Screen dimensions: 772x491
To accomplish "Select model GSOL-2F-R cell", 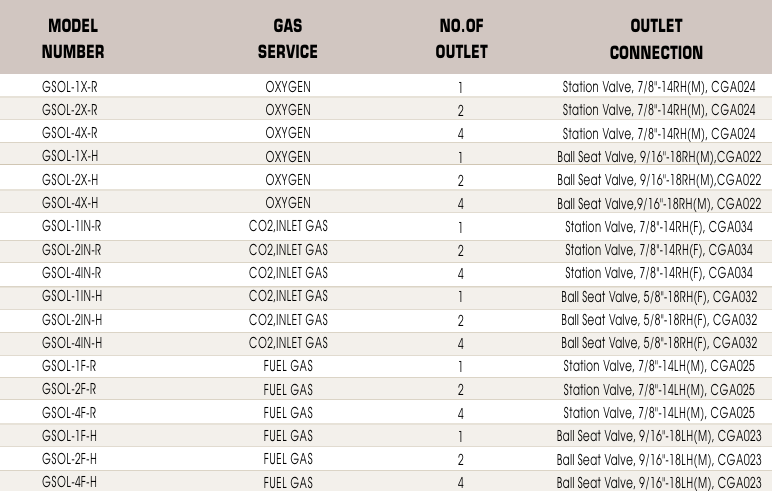I will coord(69,389).
